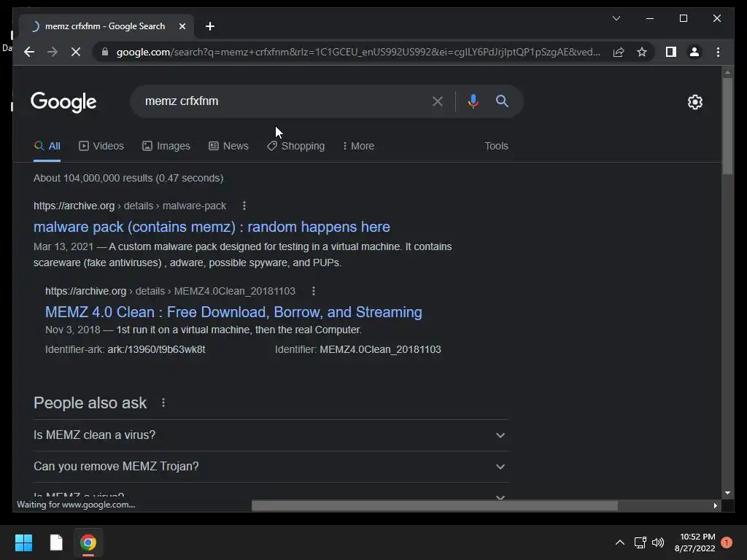Open options for the MEMZ4.0Clean result
The height and width of the screenshot is (560, 747).
pos(313,291)
